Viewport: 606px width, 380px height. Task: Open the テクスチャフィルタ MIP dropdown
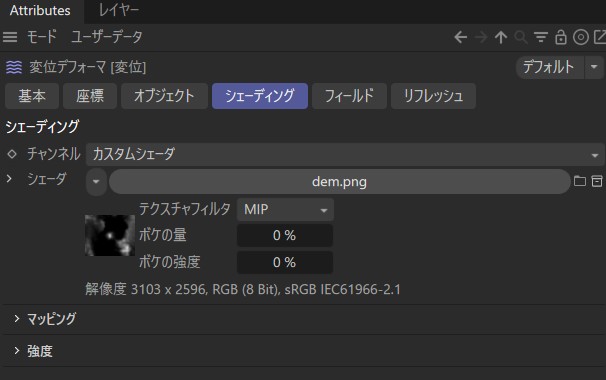pos(285,210)
